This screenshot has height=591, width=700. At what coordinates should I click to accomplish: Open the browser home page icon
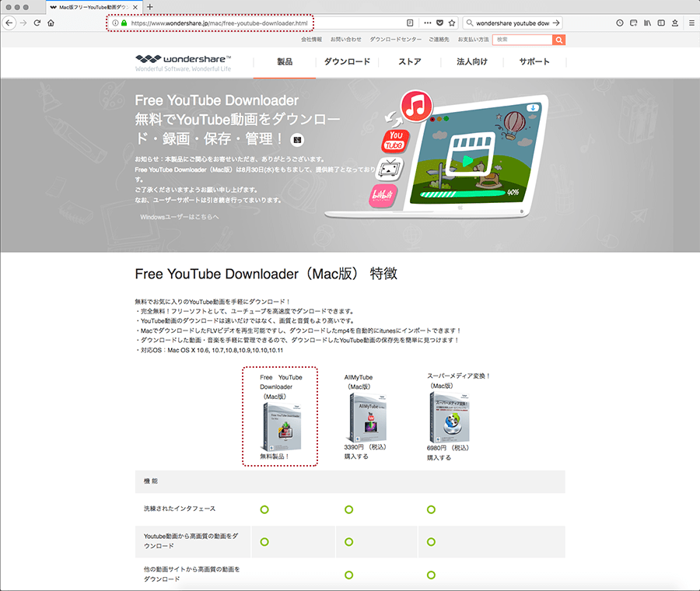coord(51,23)
